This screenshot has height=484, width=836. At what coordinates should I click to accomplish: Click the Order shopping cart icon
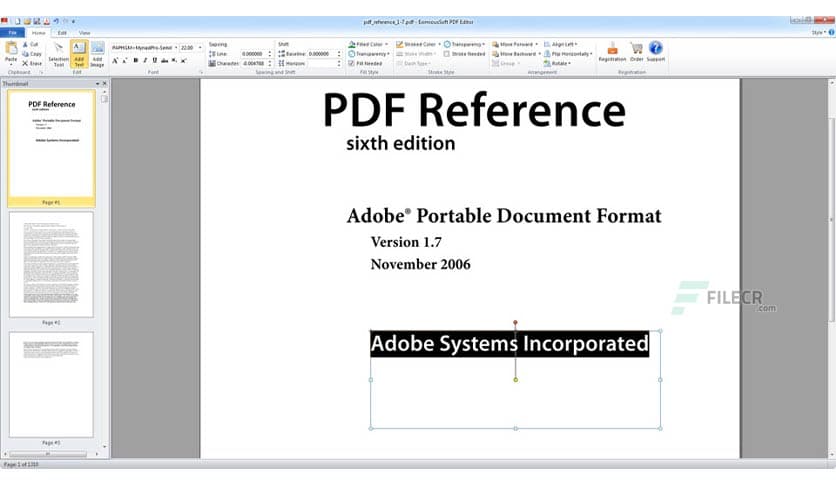coord(637,52)
